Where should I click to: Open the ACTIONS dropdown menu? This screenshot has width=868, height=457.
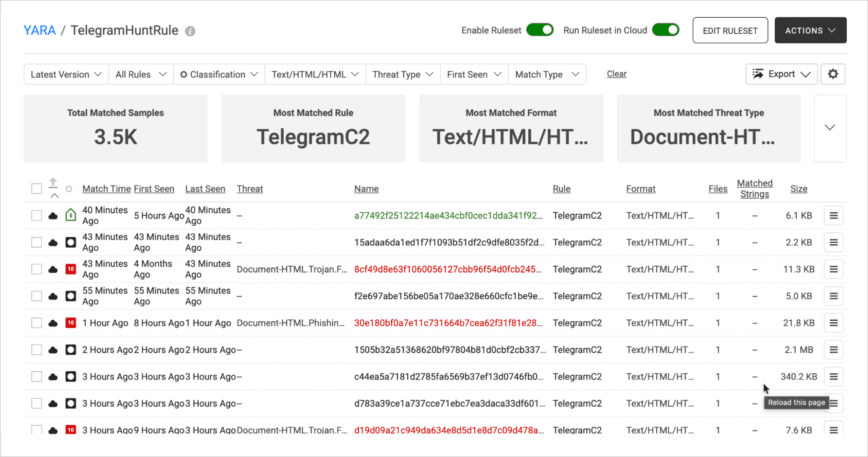point(810,30)
